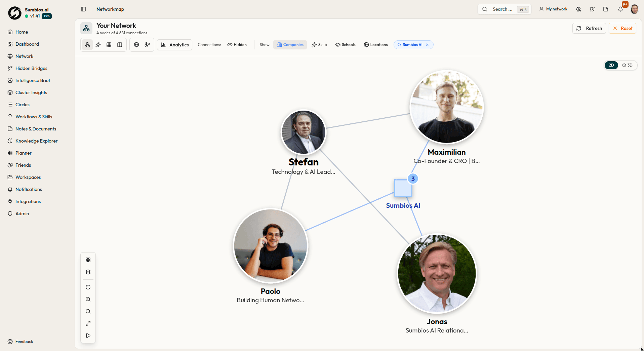Select Maximilian's node photo
644x351 pixels.
tap(447, 107)
